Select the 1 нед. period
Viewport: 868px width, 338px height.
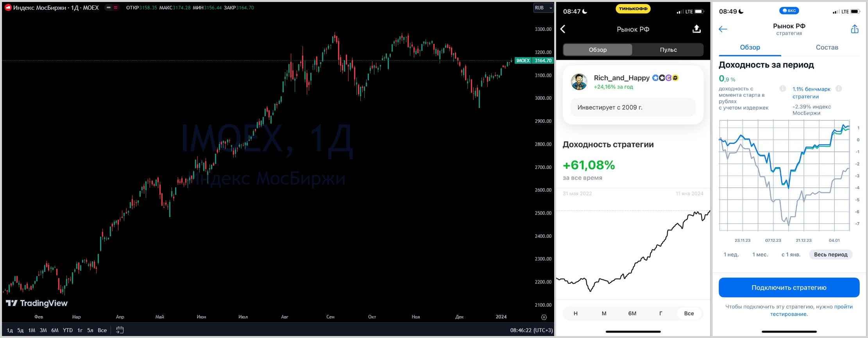click(731, 255)
